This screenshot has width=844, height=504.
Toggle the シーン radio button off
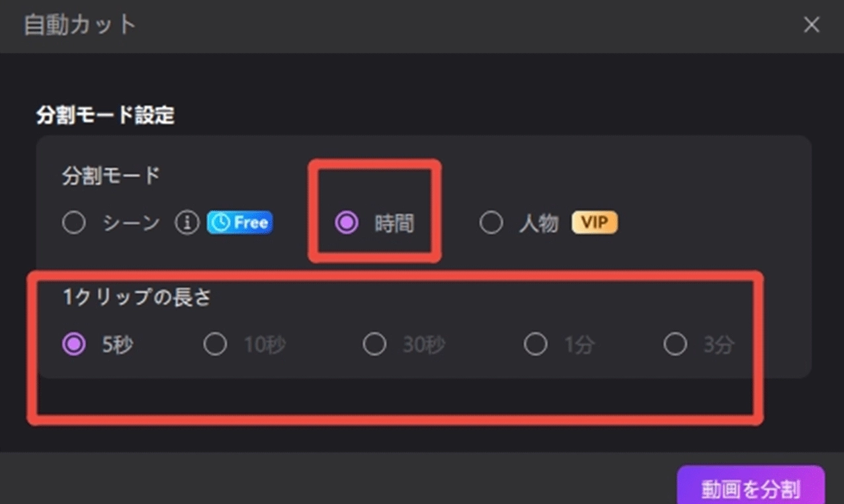coord(74,223)
